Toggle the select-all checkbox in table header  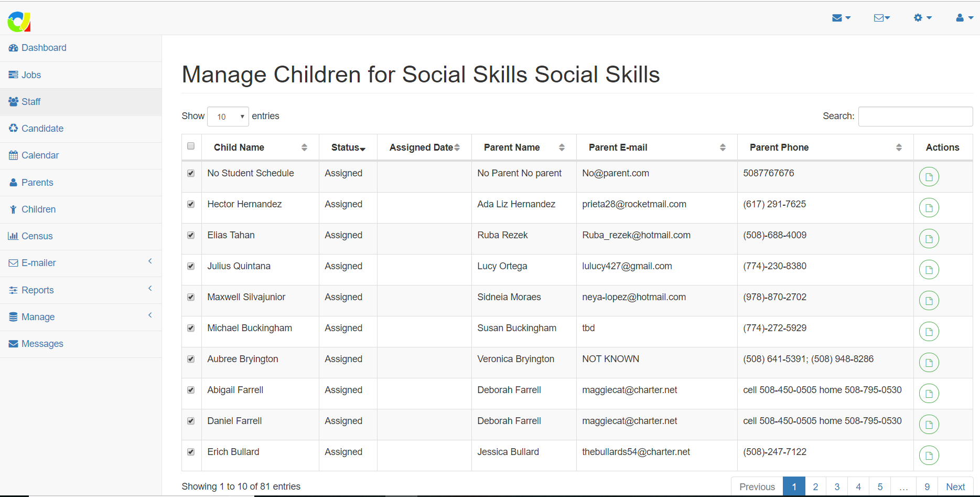pyautogui.click(x=191, y=146)
